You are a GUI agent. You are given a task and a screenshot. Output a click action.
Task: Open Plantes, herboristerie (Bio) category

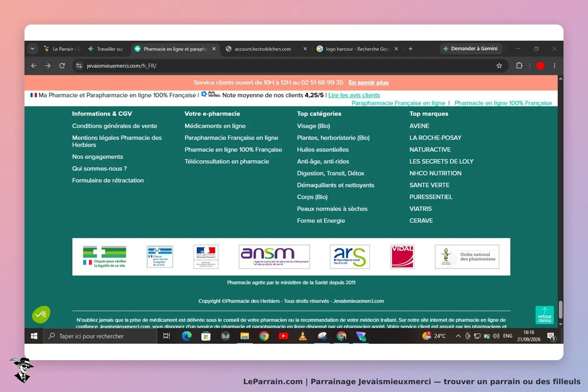[333, 138]
